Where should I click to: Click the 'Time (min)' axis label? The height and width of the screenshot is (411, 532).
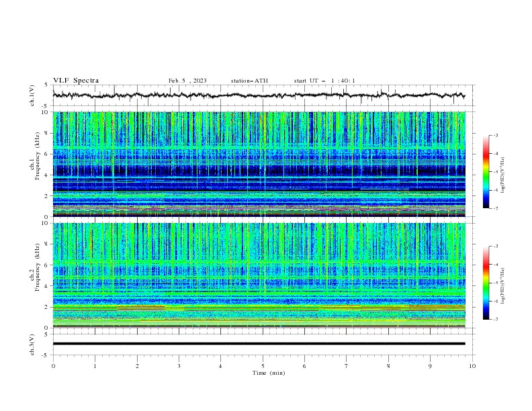click(269, 373)
